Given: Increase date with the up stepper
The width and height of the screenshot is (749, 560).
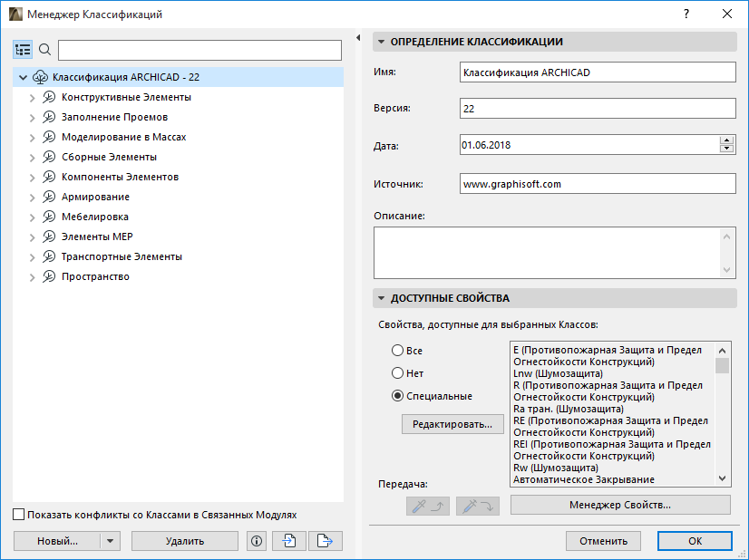Looking at the screenshot, I should point(726,140).
